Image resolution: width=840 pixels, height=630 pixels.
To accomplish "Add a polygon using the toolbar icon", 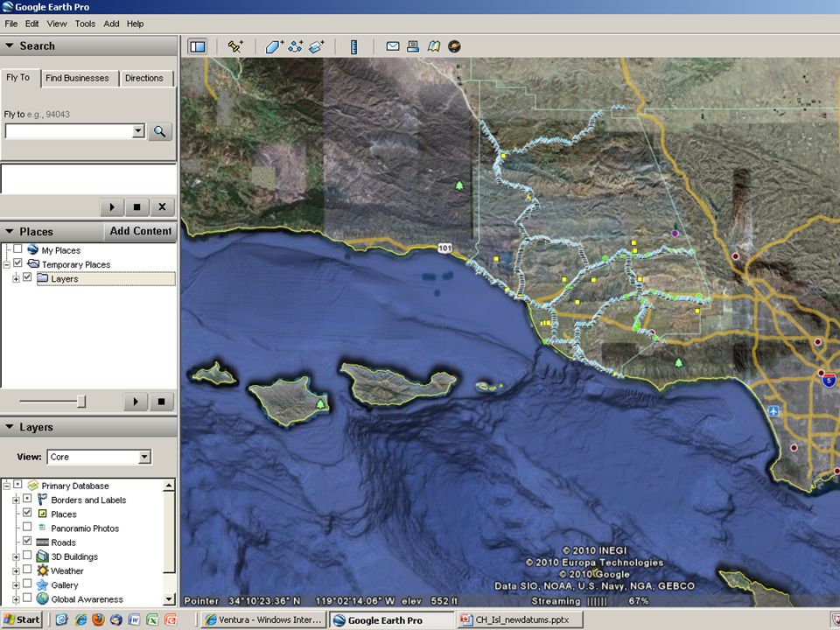I will click(x=274, y=46).
